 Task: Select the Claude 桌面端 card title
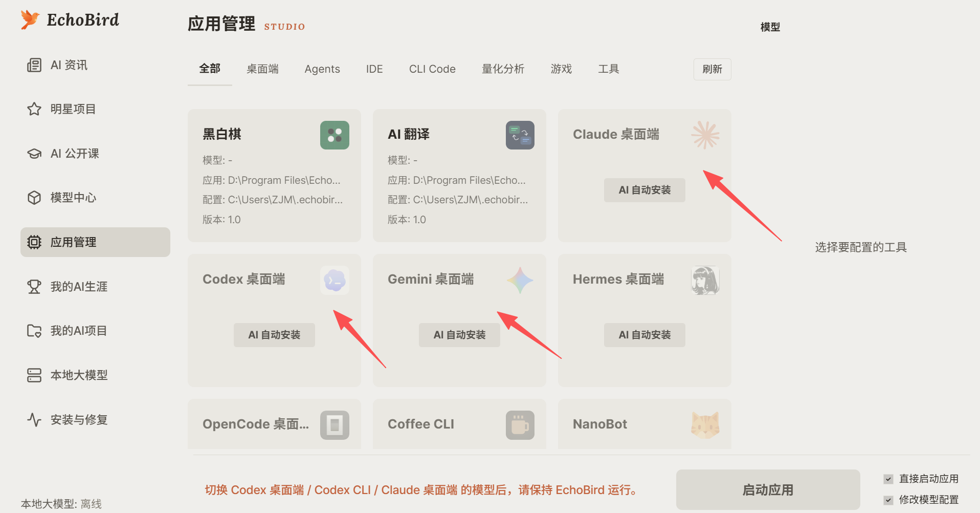pos(616,134)
